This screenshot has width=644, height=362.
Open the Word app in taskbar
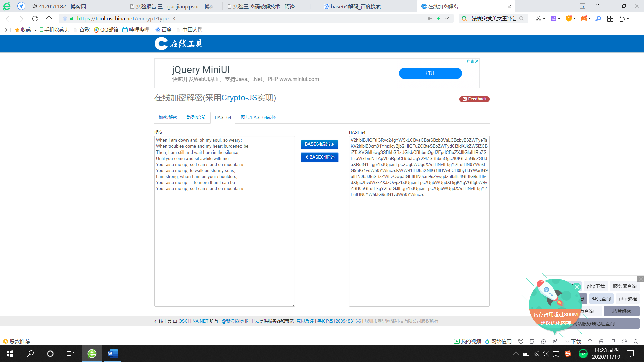tap(112, 354)
